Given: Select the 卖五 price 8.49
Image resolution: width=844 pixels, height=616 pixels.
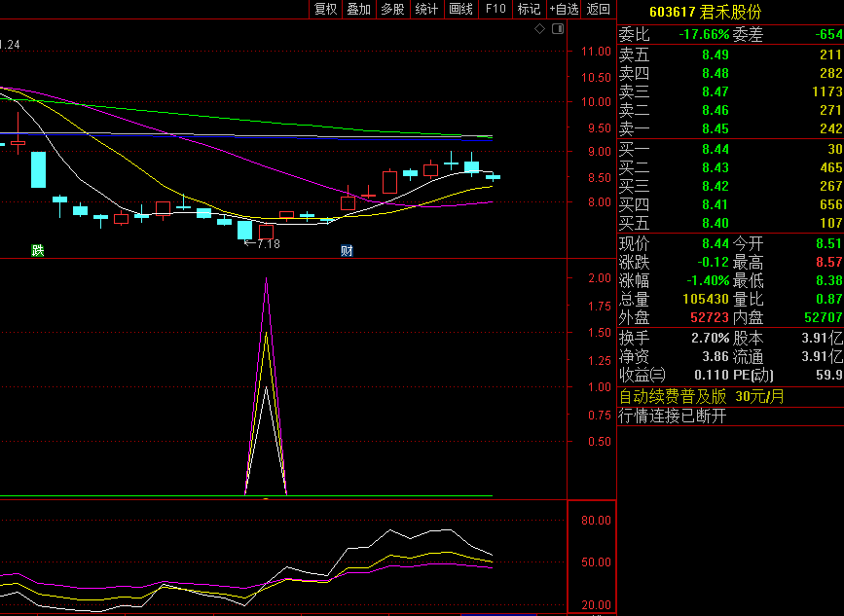Looking at the screenshot, I should (716, 54).
